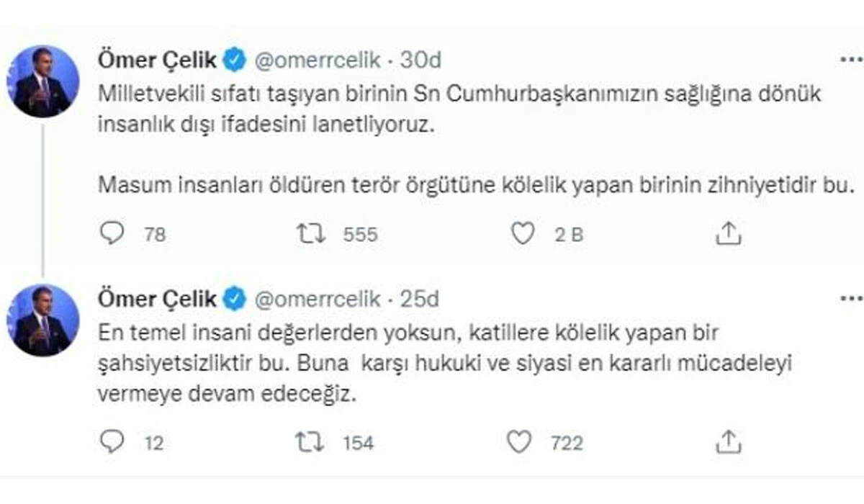Reply to the second tweet
Image resolution: width=864 pixels, height=504 pixels.
coord(112,441)
